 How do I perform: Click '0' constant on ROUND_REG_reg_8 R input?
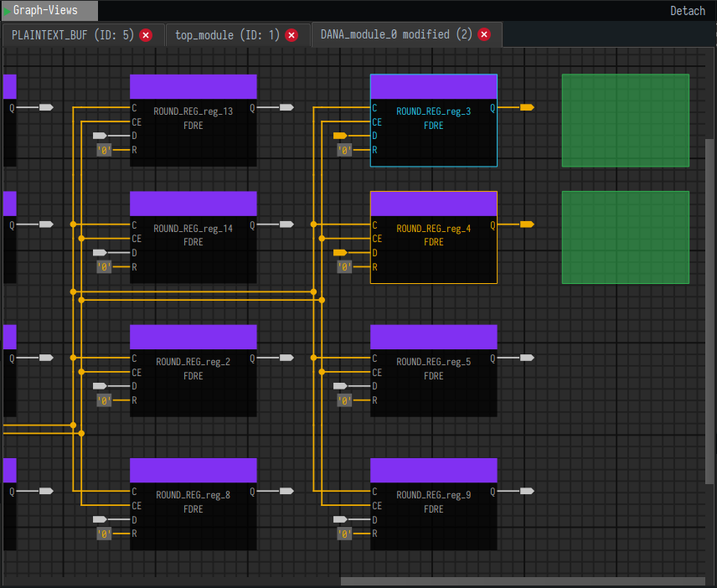(x=104, y=534)
